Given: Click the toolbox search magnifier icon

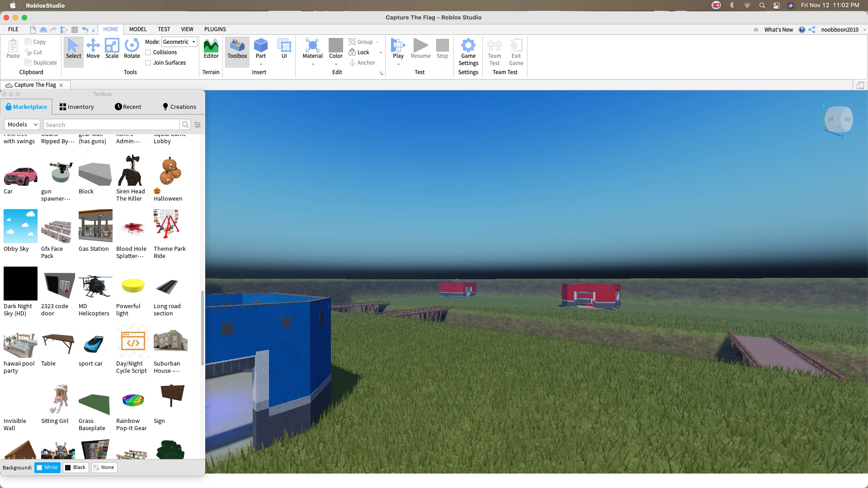Looking at the screenshot, I should pyautogui.click(x=185, y=125).
